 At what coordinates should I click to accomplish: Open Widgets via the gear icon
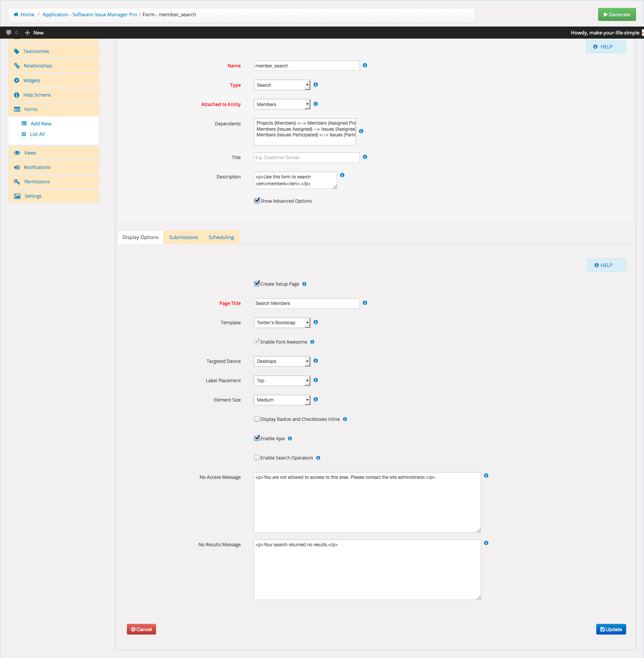(x=17, y=80)
